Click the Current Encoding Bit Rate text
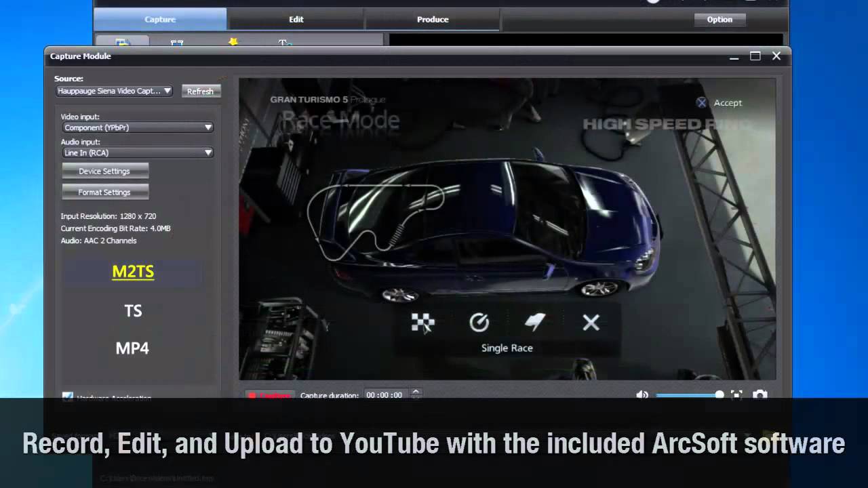868x488 pixels. click(116, 228)
